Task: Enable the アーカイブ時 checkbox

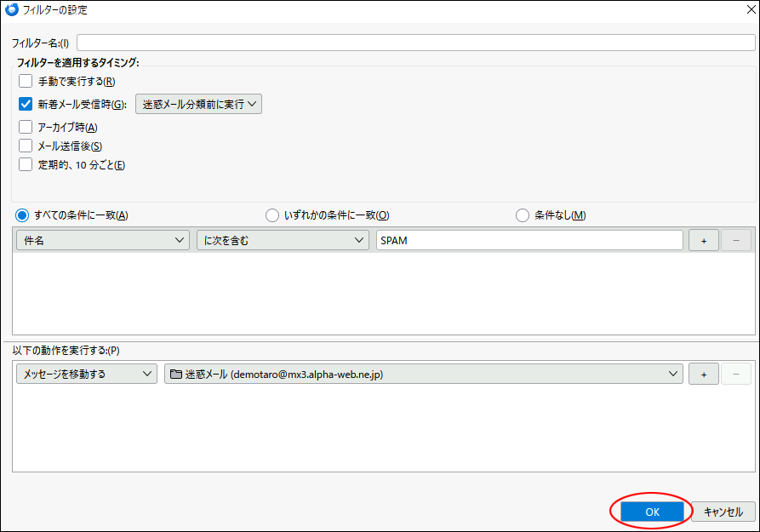Action: (x=26, y=127)
